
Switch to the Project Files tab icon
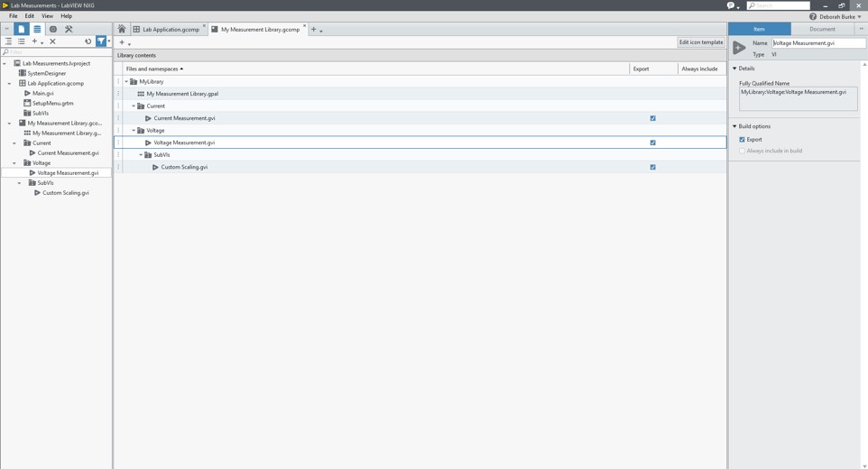(x=21, y=29)
